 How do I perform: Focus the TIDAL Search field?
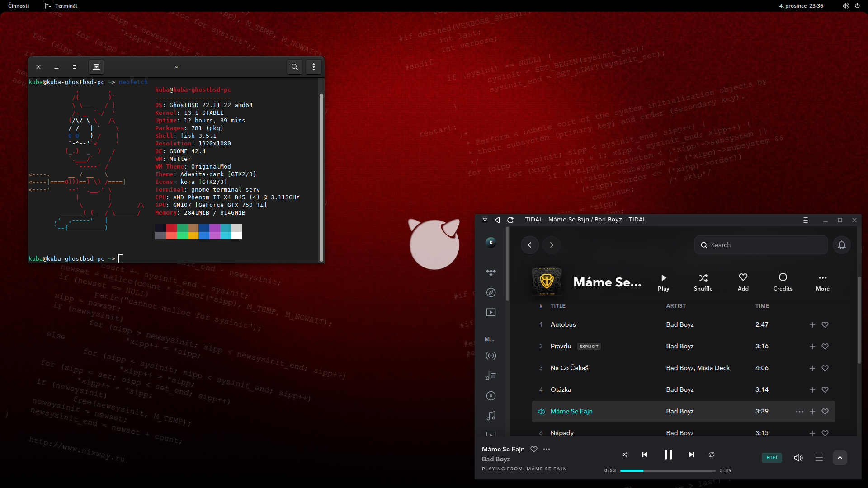click(761, 245)
